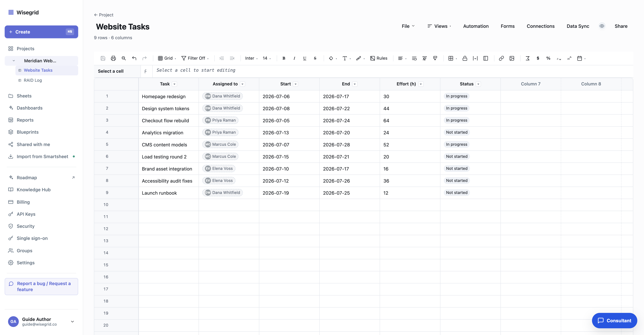This screenshot has height=335, width=644.
Task: Click the Share button
Action: (x=621, y=26)
